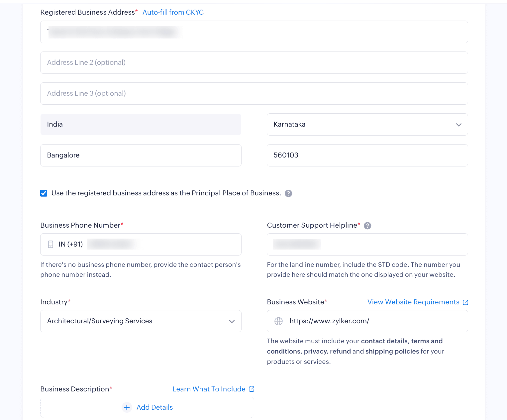The image size is (507, 420).
Task: Click the 560103 postal code field
Action: (367, 155)
